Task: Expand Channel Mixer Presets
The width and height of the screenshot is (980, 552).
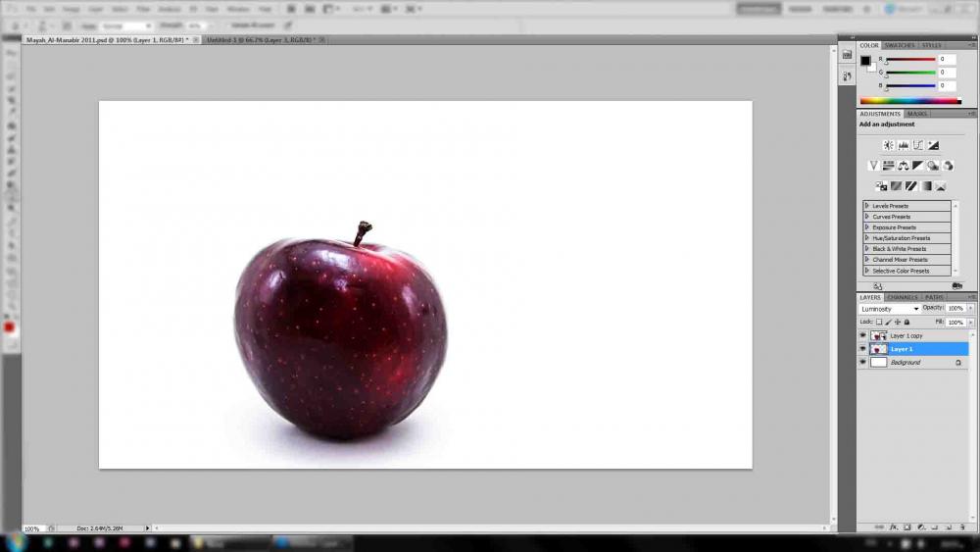Action: (x=867, y=259)
